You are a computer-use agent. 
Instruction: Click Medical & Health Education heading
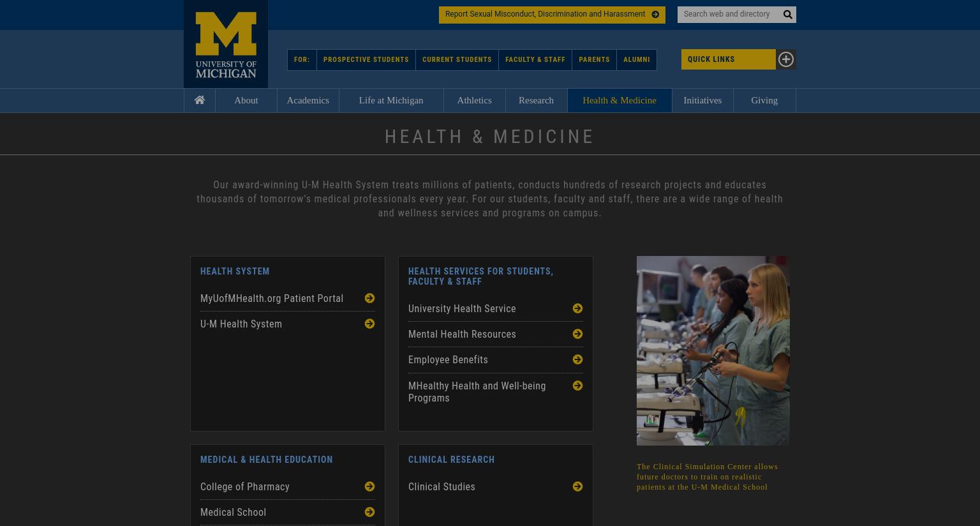(x=267, y=460)
